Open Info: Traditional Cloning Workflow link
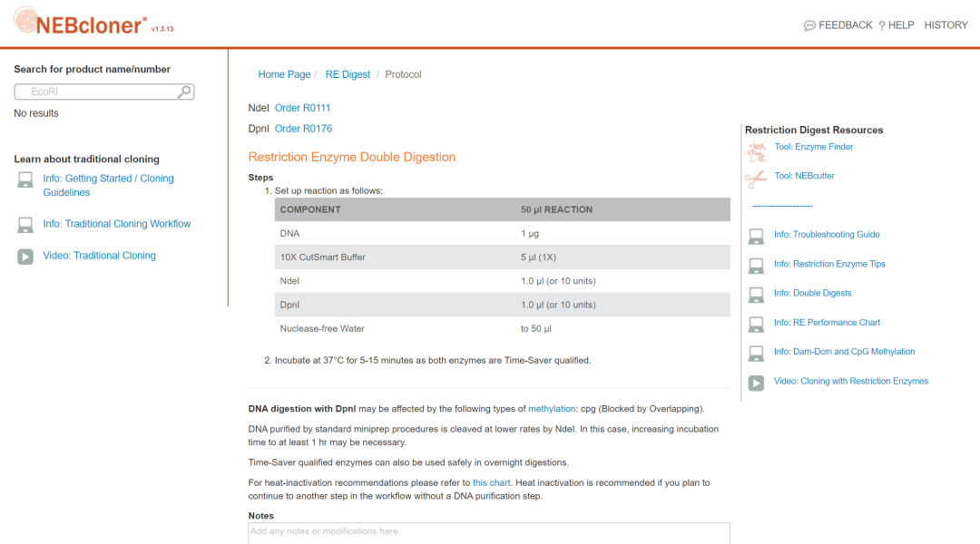This screenshot has width=980, height=544. pos(117,224)
